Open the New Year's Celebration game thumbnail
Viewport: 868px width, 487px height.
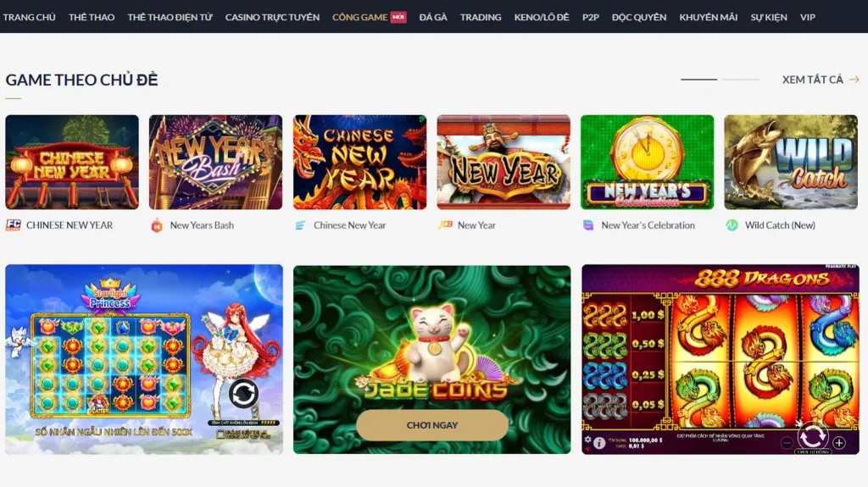coord(647,162)
